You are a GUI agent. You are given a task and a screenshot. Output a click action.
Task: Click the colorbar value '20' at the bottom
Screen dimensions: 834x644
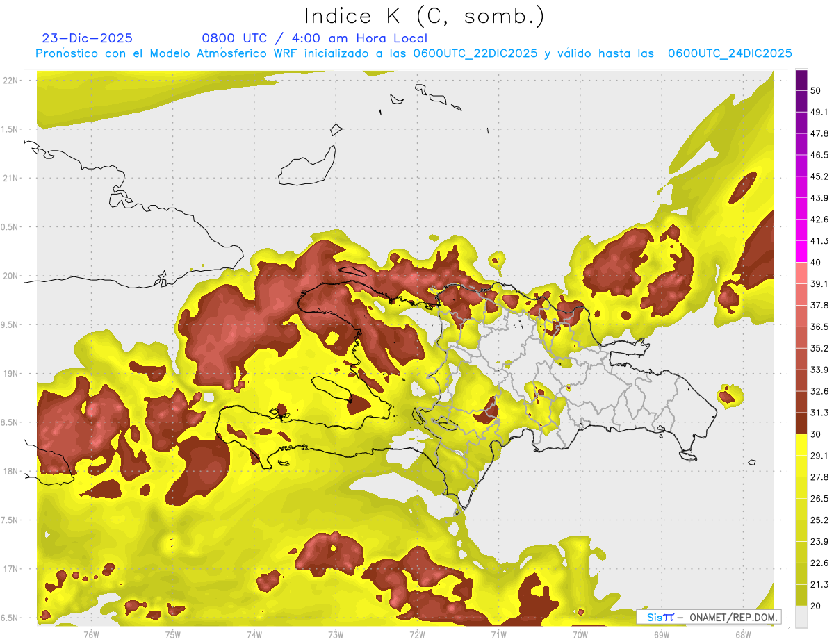[x=816, y=606]
